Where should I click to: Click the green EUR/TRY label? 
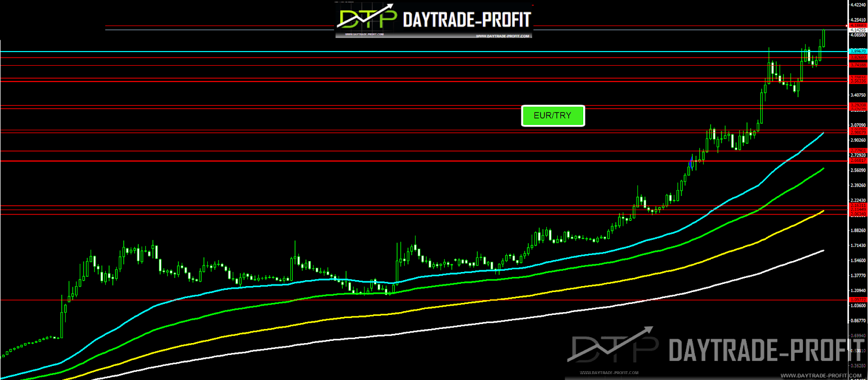[x=553, y=116]
